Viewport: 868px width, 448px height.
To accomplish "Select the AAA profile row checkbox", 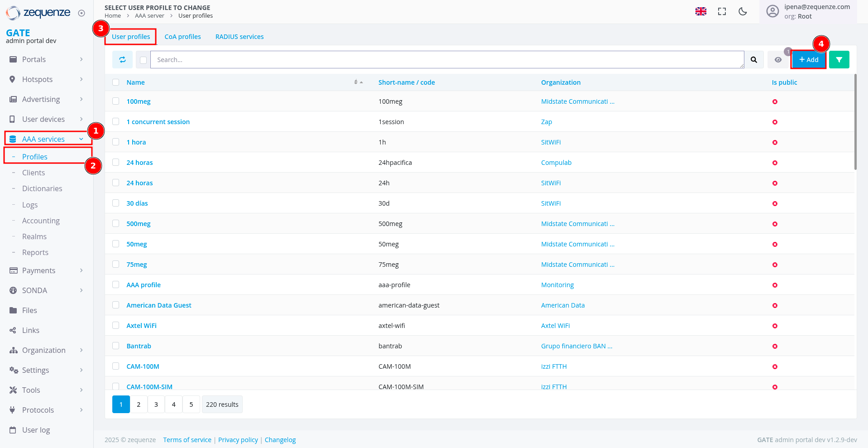I will pyautogui.click(x=116, y=285).
